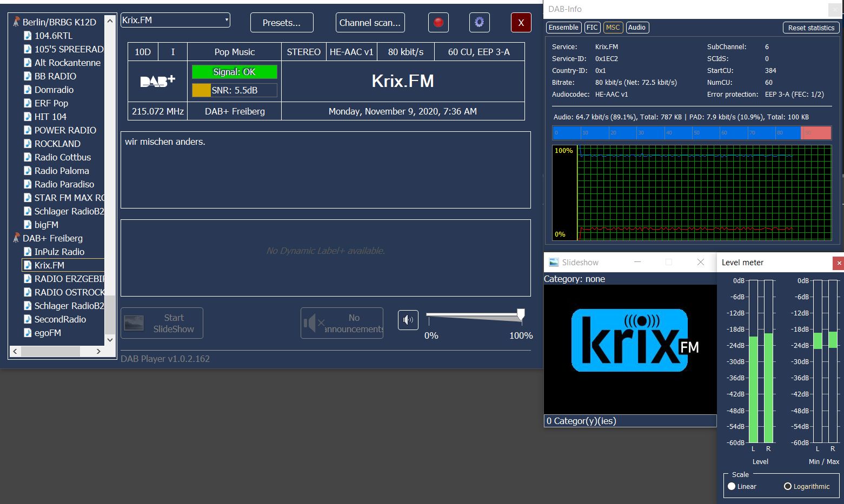Select the Logarithmic scale option
Viewport: 844px width, 504px height.
point(788,486)
